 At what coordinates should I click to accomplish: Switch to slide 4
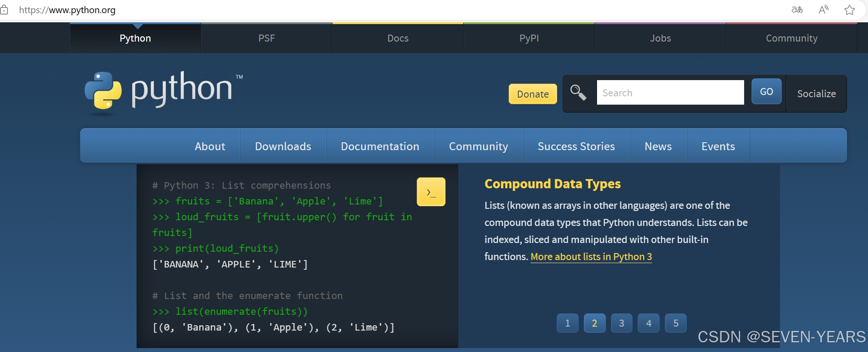pyautogui.click(x=649, y=323)
